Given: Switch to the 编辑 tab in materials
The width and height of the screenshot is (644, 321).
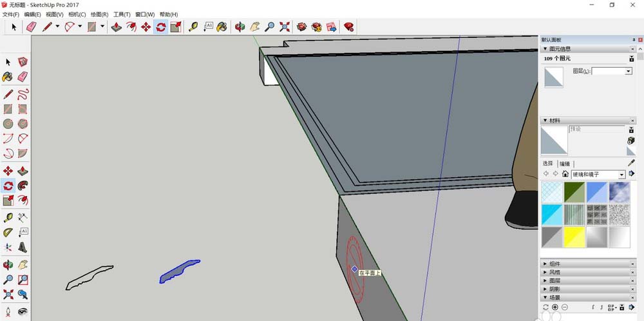Looking at the screenshot, I should click(x=564, y=164).
